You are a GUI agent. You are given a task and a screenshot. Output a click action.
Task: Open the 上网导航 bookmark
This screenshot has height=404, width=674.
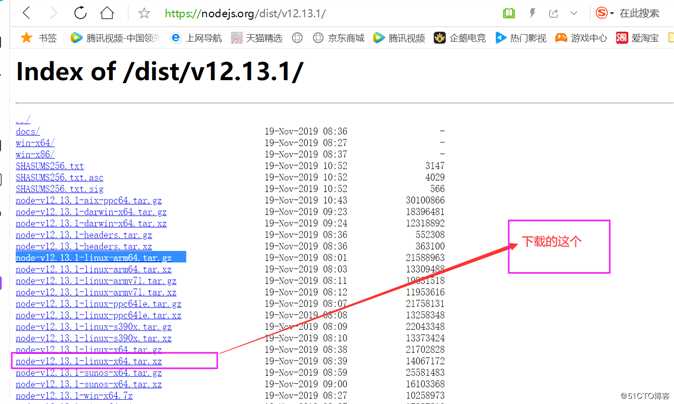click(196, 38)
